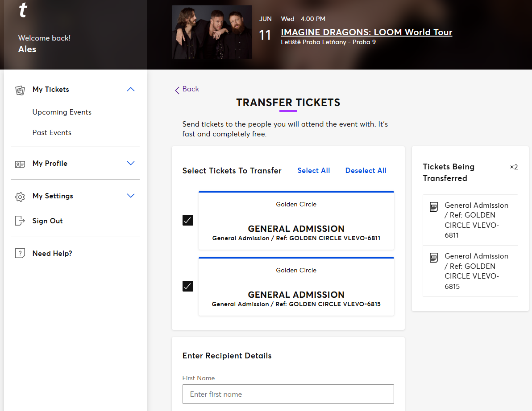Screen dimensions: 532x411
Task: Click the 'First Name' field label
Action: point(199,378)
